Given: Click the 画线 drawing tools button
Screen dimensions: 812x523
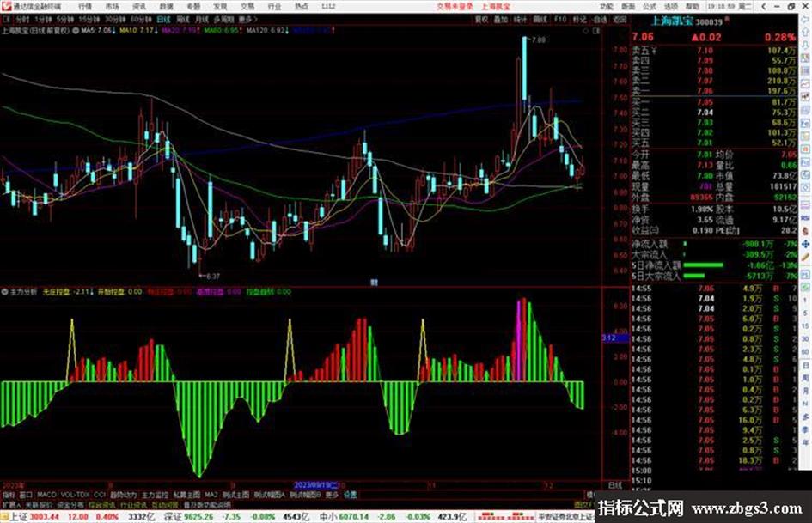Looking at the screenshot, I should [540, 19].
